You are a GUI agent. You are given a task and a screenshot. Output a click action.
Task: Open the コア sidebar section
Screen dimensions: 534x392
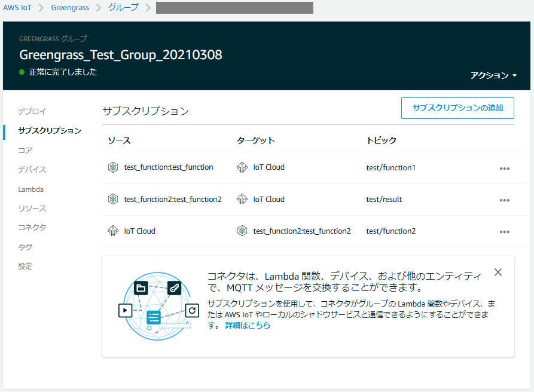coord(25,151)
